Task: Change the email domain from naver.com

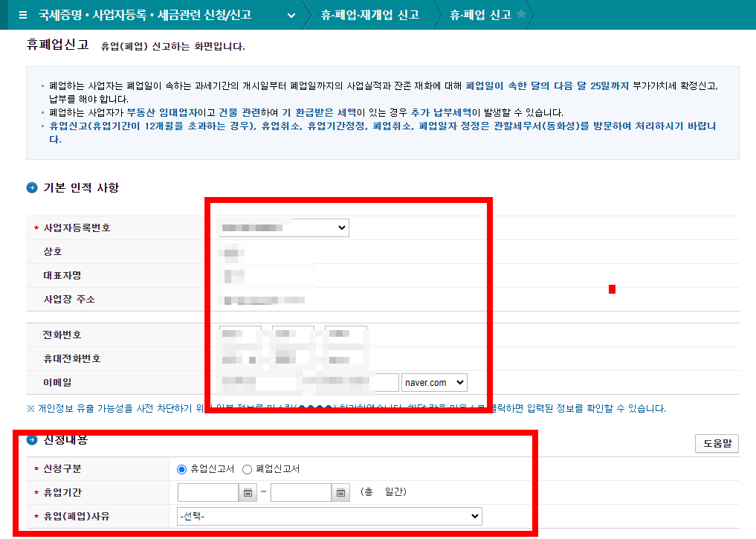Action: [x=434, y=382]
